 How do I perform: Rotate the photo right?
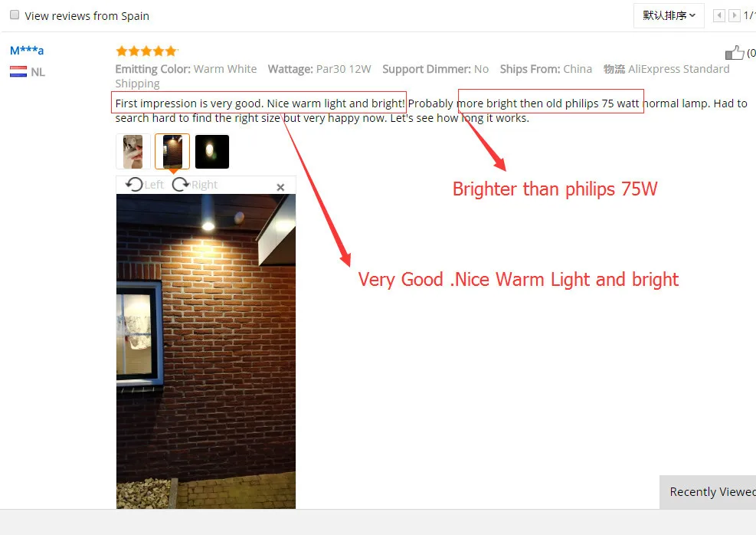(x=181, y=184)
